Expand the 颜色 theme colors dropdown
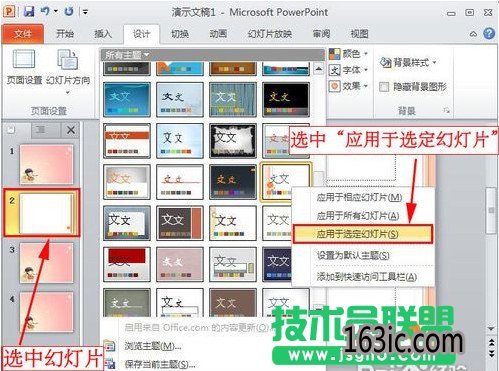This screenshot has width=499, height=371. pyautogui.click(x=348, y=54)
